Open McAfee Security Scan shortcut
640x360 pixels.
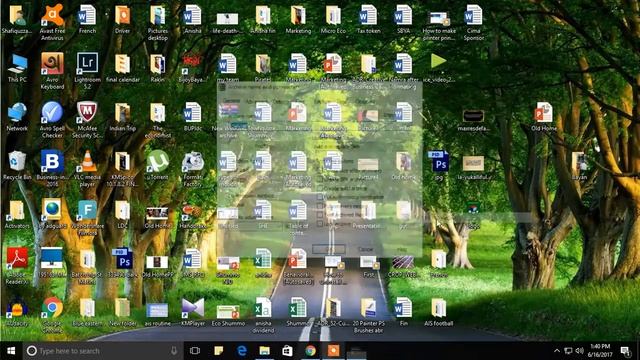pos(87,120)
